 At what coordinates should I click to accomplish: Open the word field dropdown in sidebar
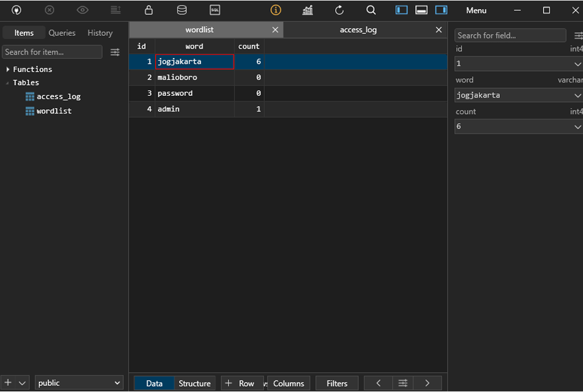coord(577,95)
